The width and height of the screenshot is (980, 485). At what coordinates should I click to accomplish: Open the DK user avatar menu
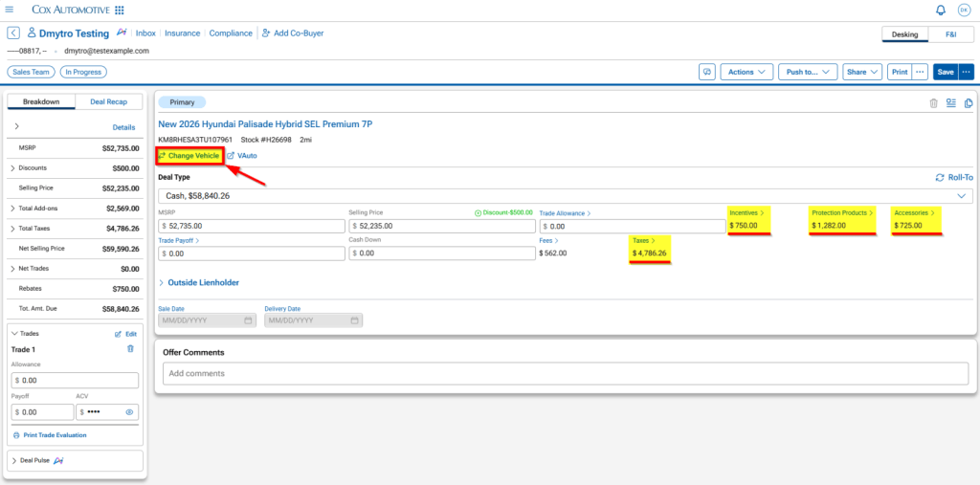coord(965,10)
